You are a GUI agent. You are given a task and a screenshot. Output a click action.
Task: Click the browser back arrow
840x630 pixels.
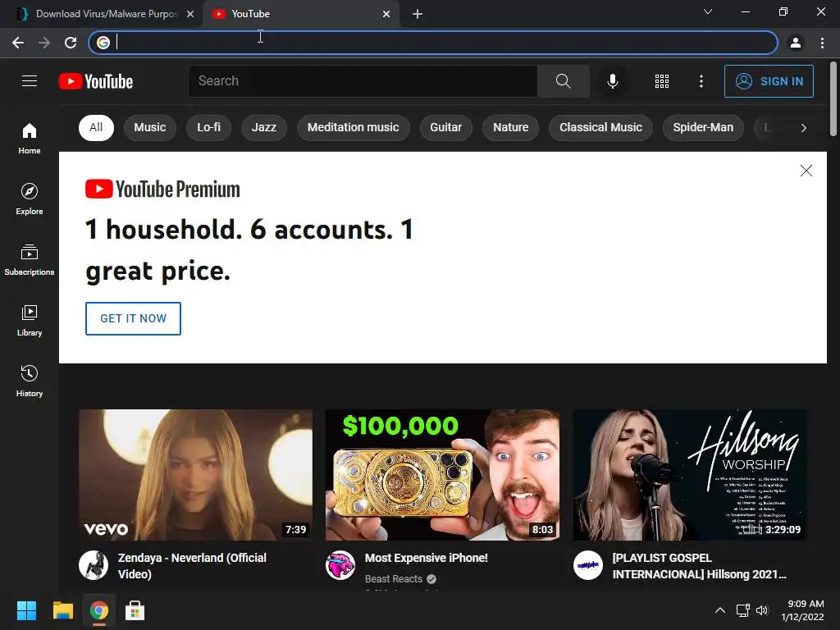(x=18, y=43)
